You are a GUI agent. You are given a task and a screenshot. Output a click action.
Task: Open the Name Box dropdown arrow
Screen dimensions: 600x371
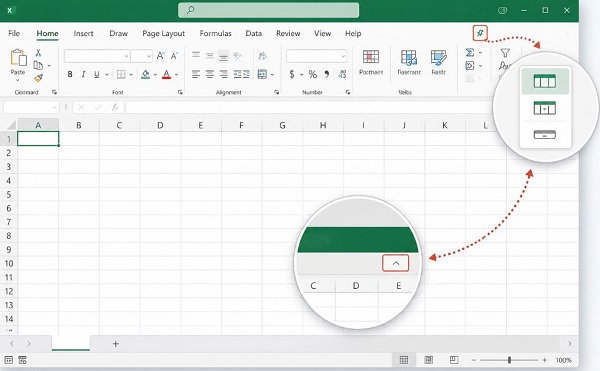[54, 108]
